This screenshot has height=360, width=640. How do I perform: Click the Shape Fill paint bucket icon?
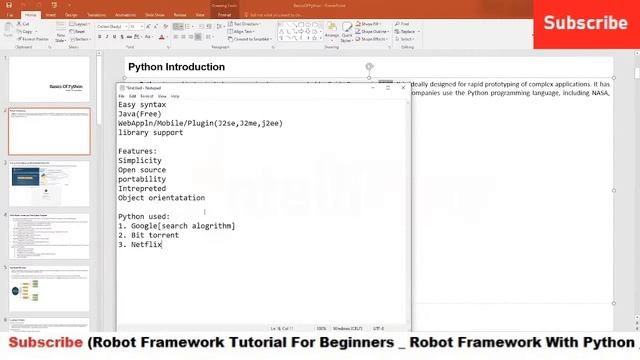tap(358, 24)
